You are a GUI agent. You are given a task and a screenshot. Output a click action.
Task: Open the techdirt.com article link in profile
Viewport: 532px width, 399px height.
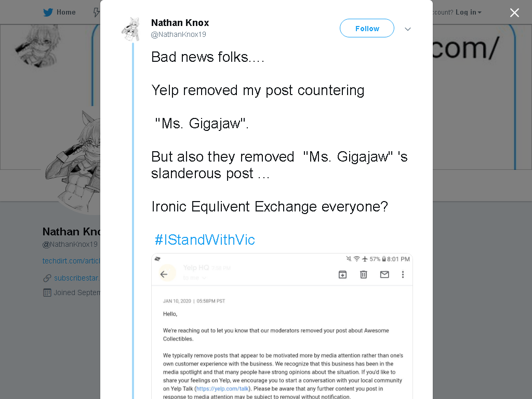click(71, 261)
